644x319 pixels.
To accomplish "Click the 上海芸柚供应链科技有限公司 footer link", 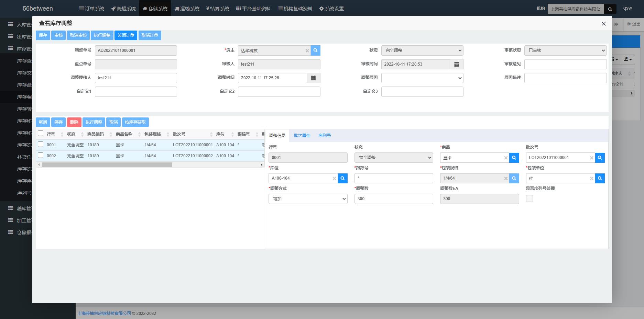I will [x=104, y=314].
